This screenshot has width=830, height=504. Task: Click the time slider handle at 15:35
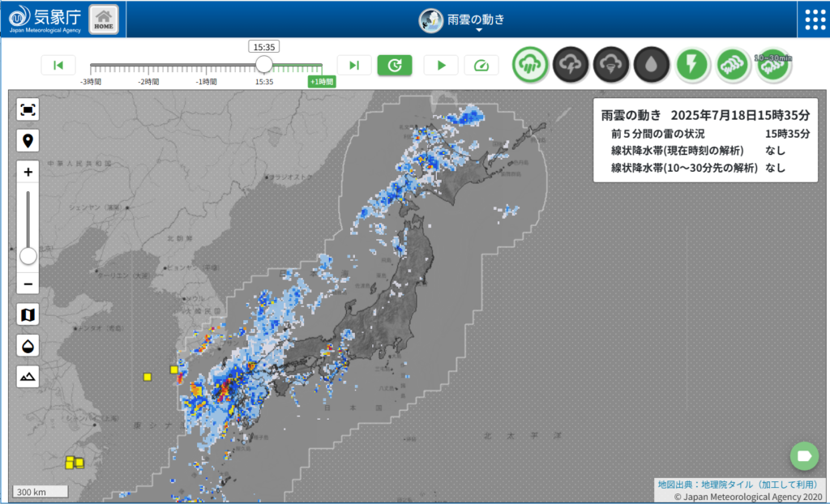(264, 65)
